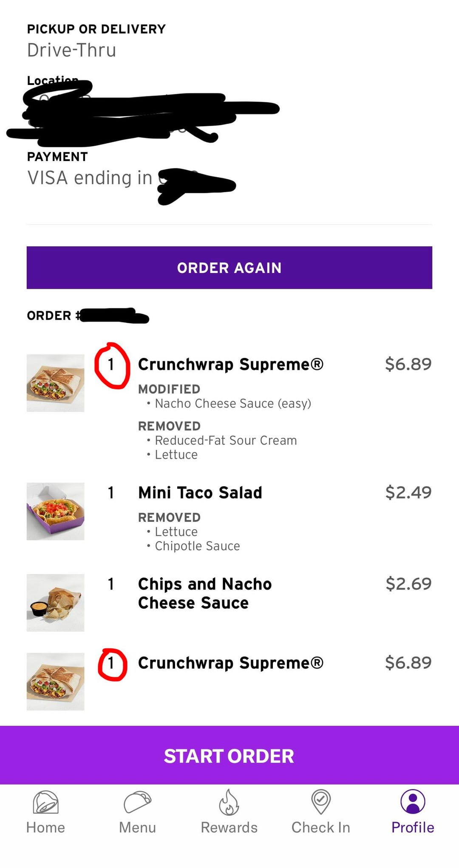Tap the Drive-Thru pickup method text
This screenshot has width=459, height=868.
[72, 50]
